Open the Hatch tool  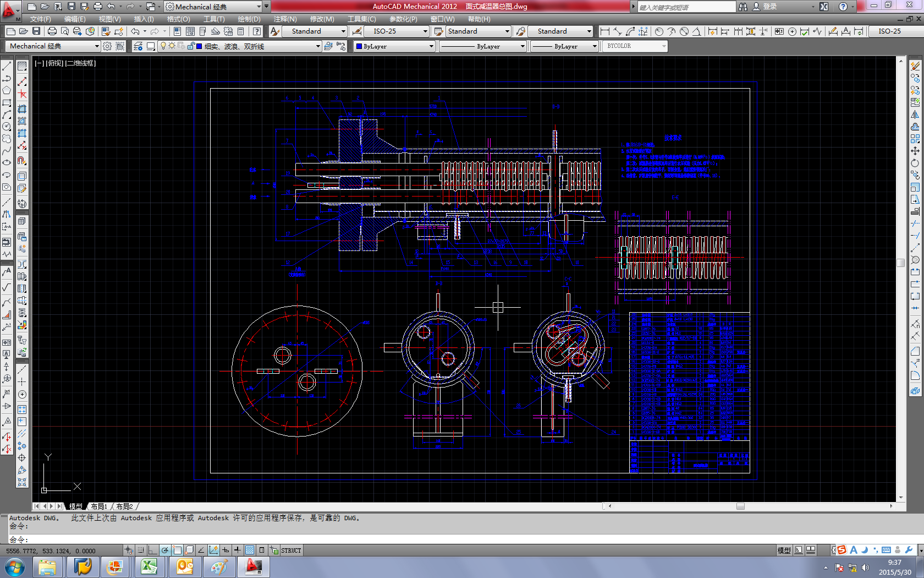point(22,65)
